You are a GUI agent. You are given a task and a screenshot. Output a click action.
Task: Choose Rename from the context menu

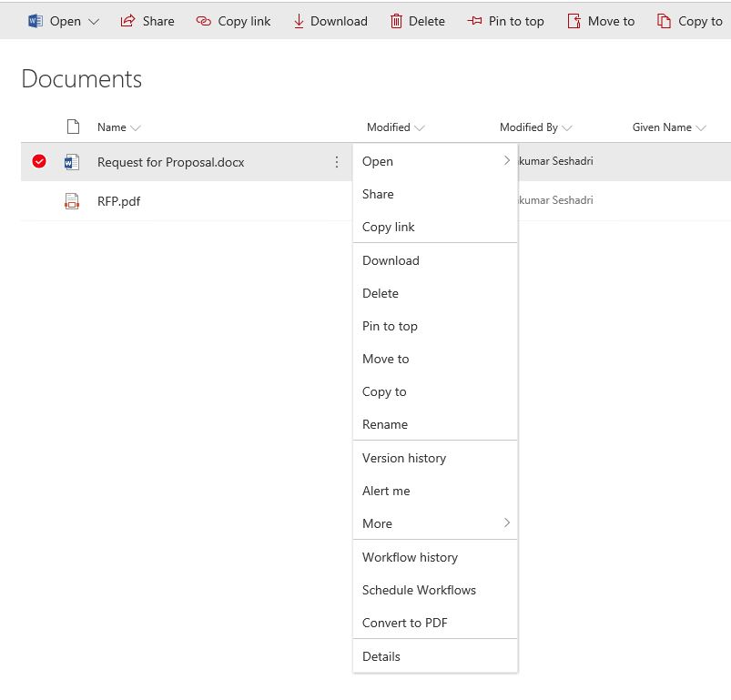point(385,424)
